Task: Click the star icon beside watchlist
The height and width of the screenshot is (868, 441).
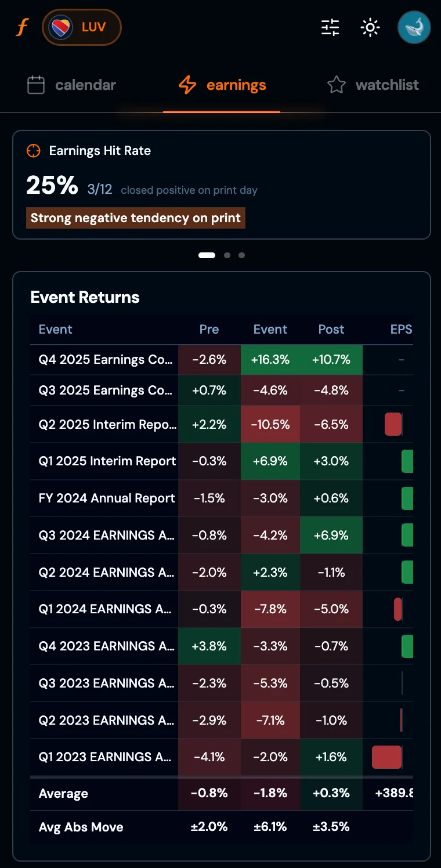Action: point(337,85)
